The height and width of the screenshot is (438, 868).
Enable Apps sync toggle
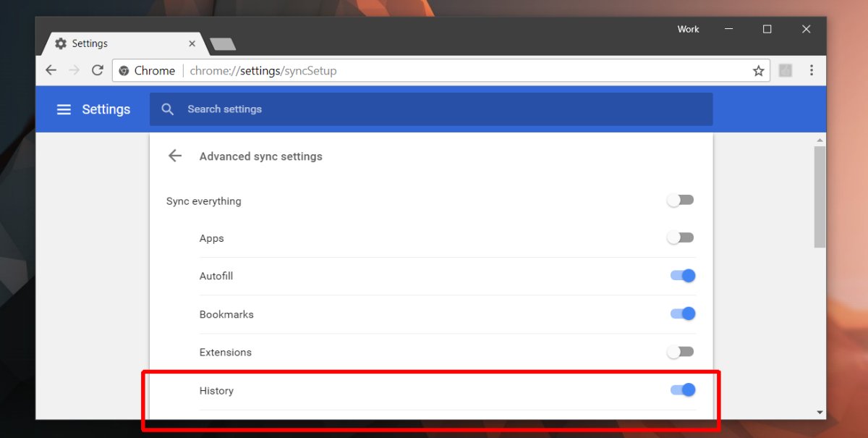[x=681, y=237]
